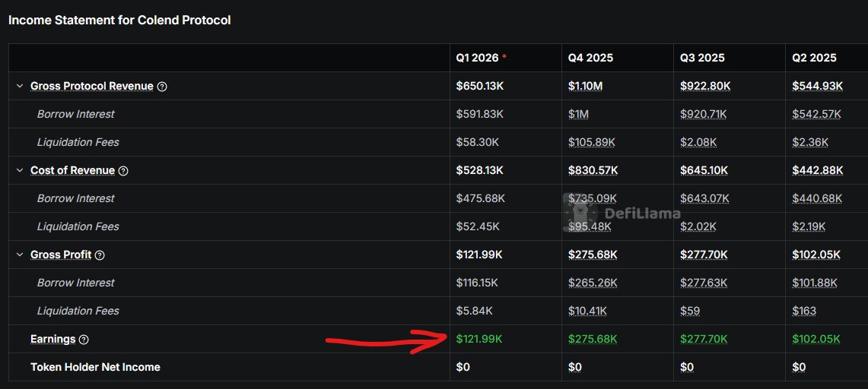Click the $10.41K value
The width and height of the screenshot is (868, 389).
coord(587,311)
